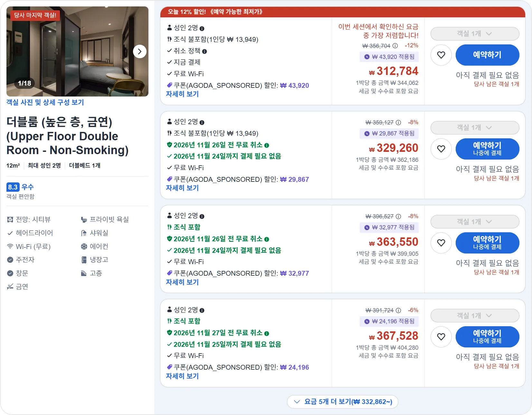532x415 pixels.
Task: Click the 조식 포함 label in ₩363,550 offer
Action: [x=187, y=227]
